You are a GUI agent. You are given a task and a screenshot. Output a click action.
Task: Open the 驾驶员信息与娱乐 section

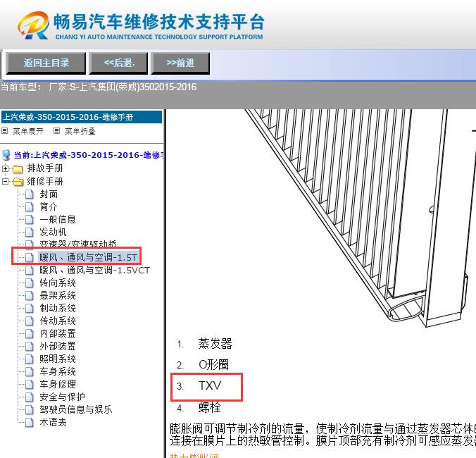[x=76, y=409]
